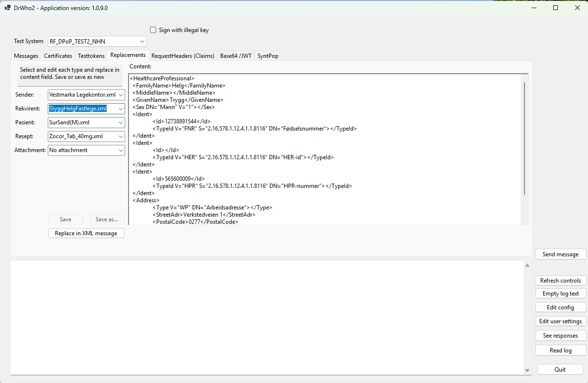Screen dimensions: 588x383
Task: Open the Test System dropdown
Action: coord(142,42)
